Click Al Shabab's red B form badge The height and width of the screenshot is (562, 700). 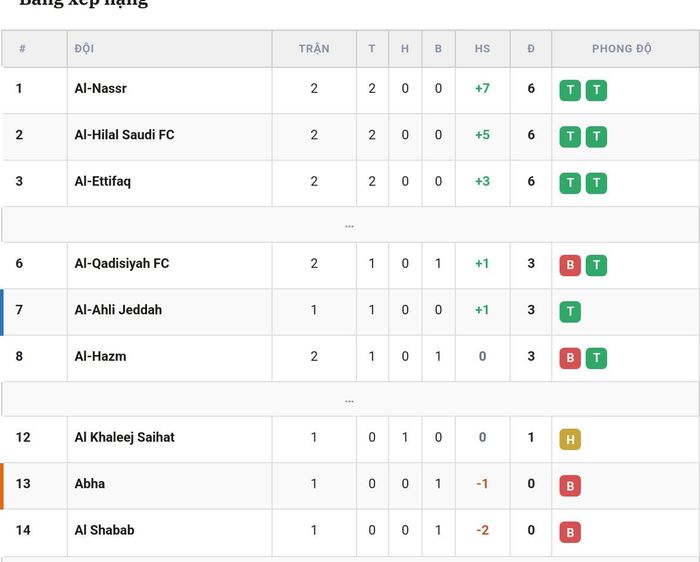(x=570, y=532)
